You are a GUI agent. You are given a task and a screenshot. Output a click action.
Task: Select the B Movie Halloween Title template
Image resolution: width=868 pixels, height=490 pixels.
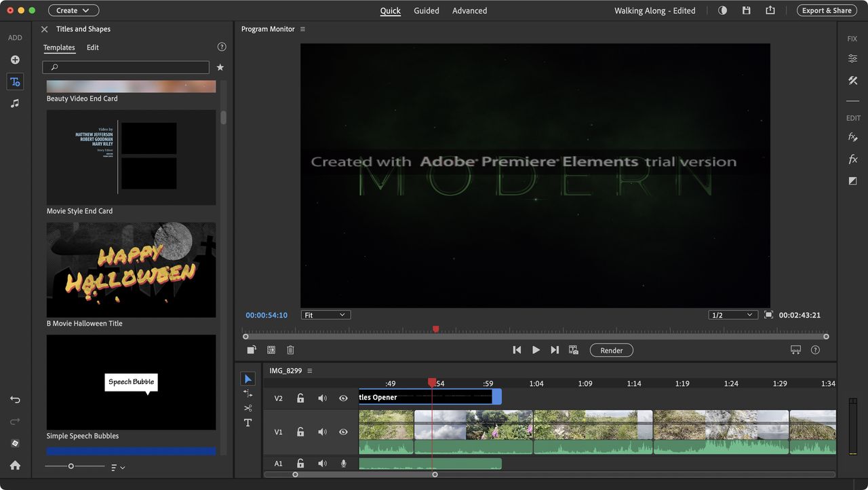click(131, 270)
